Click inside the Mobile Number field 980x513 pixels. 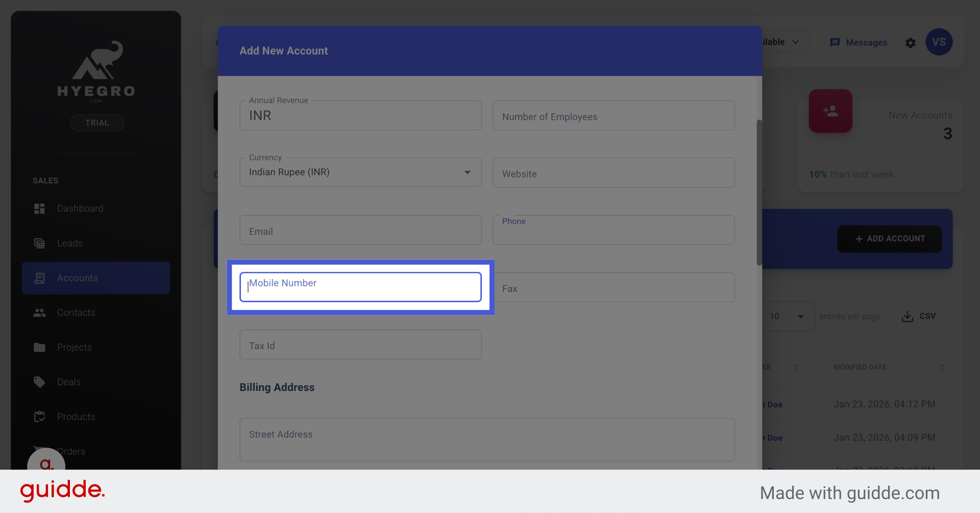(360, 287)
